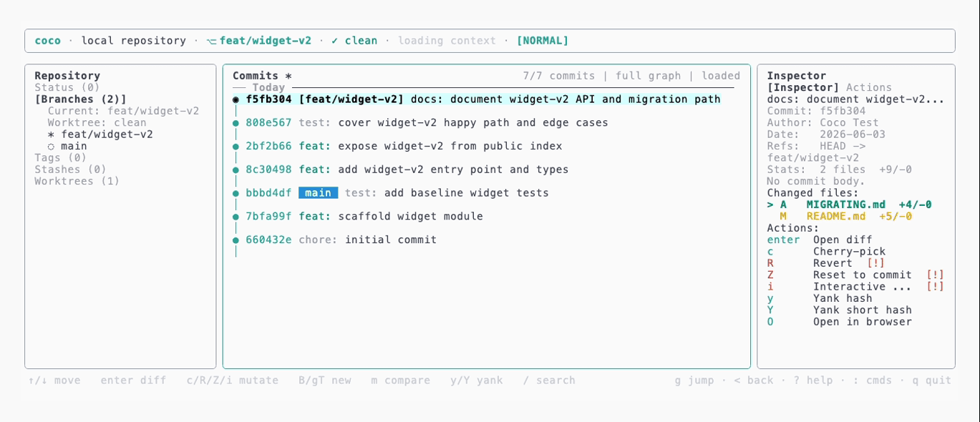Click the < back hint in footer
This screenshot has height=422, width=980.
pos(754,381)
